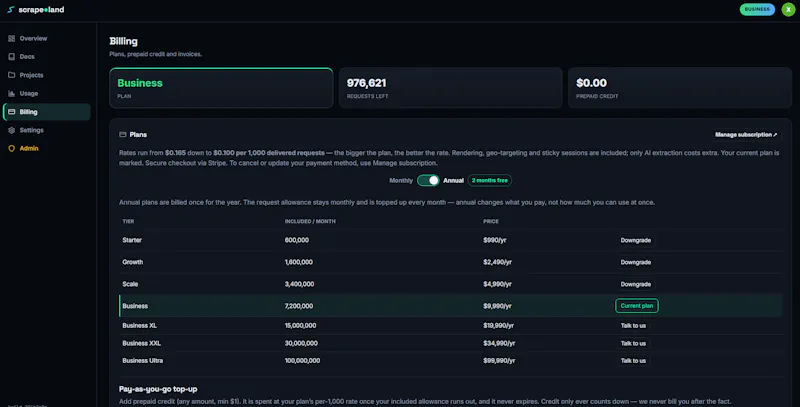Click the BUSINESS badge in header
The height and width of the screenshot is (407, 800).
pos(757,9)
